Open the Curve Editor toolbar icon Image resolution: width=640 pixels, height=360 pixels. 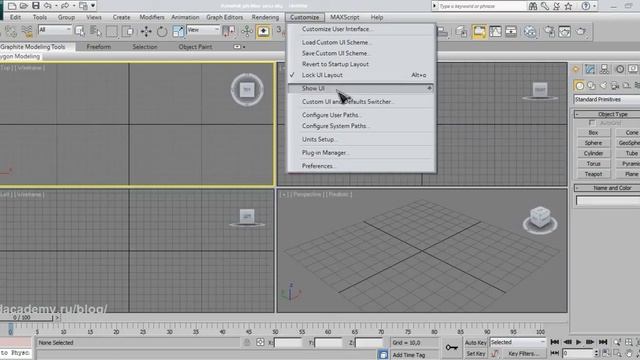pyautogui.click(x=495, y=31)
